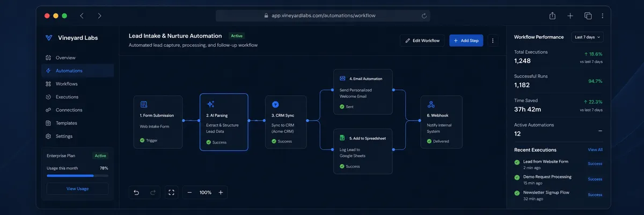This screenshot has width=644, height=215.
Task: Fit the workflow to screen
Action: coord(171,192)
